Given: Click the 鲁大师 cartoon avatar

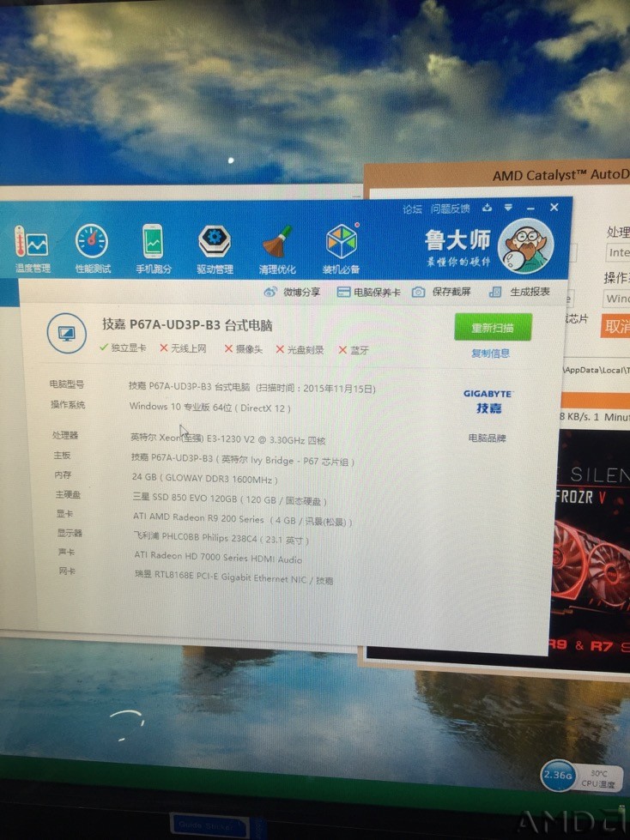Looking at the screenshot, I should [x=525, y=246].
